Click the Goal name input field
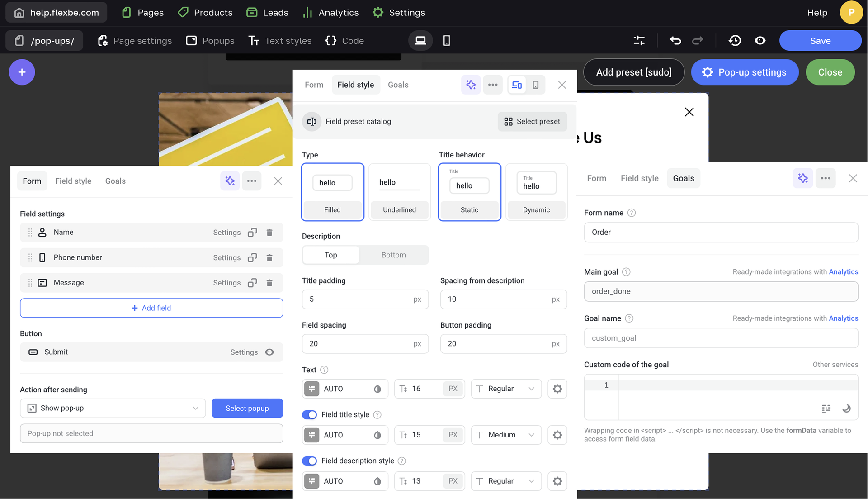 pos(721,338)
